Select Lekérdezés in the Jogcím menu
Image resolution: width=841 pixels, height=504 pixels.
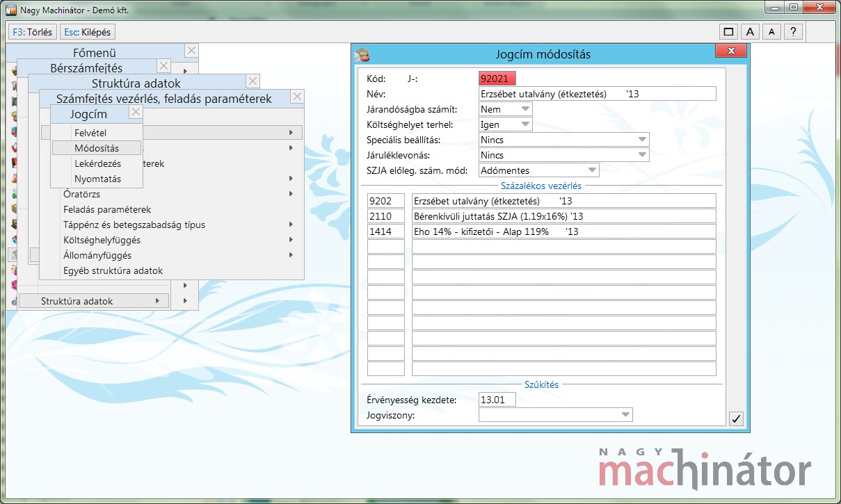[x=97, y=163]
